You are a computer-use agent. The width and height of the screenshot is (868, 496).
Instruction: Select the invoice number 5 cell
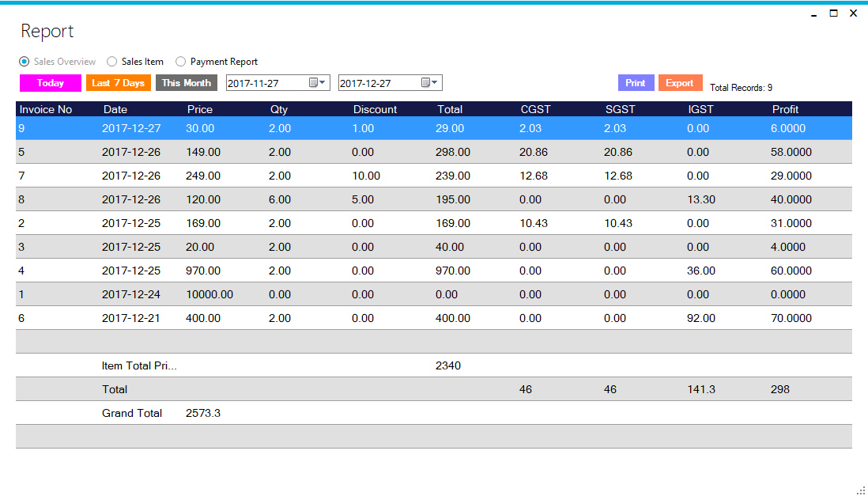(21, 153)
